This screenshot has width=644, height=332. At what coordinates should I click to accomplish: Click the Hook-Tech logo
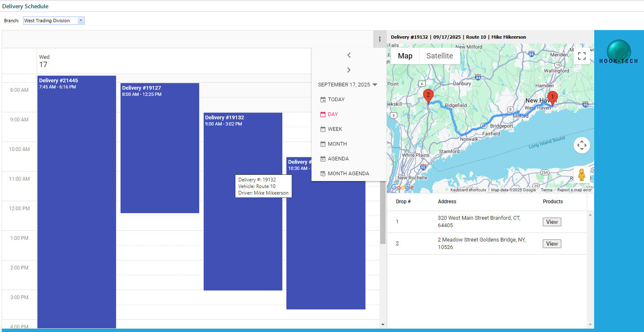[x=618, y=52]
